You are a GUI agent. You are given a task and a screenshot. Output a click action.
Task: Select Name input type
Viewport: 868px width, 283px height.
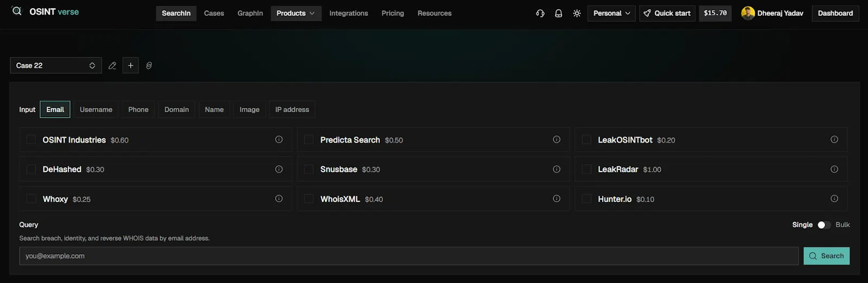pyautogui.click(x=214, y=110)
